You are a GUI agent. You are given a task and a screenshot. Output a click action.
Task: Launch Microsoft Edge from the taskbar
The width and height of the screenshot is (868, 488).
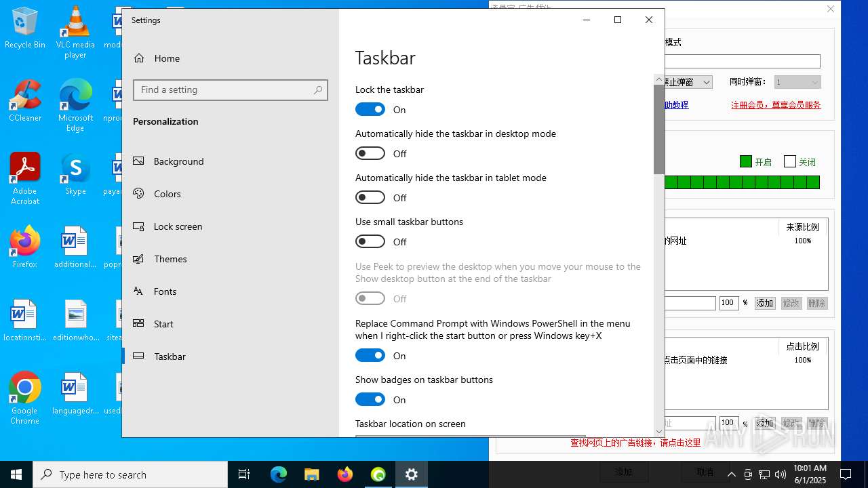(279, 474)
